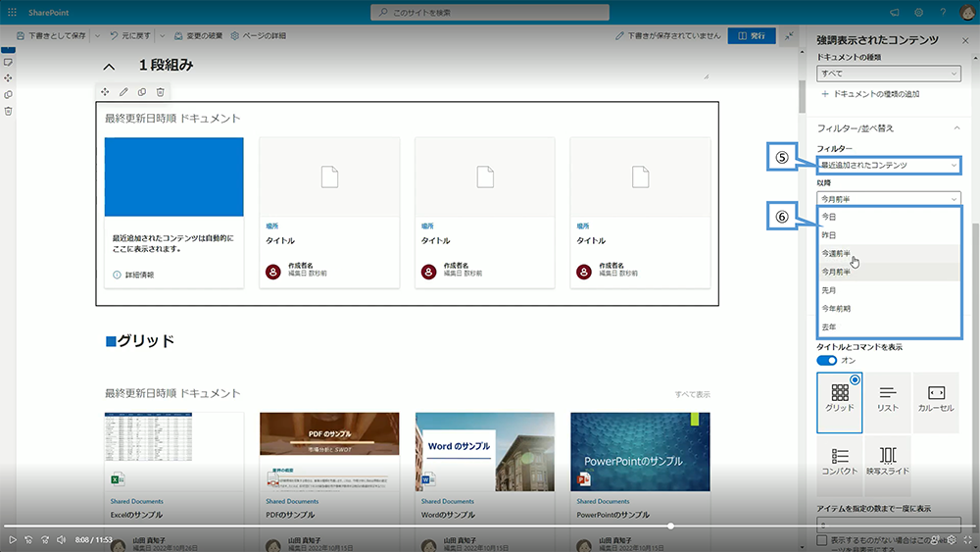Click the web part delete trash icon

[x=160, y=92]
